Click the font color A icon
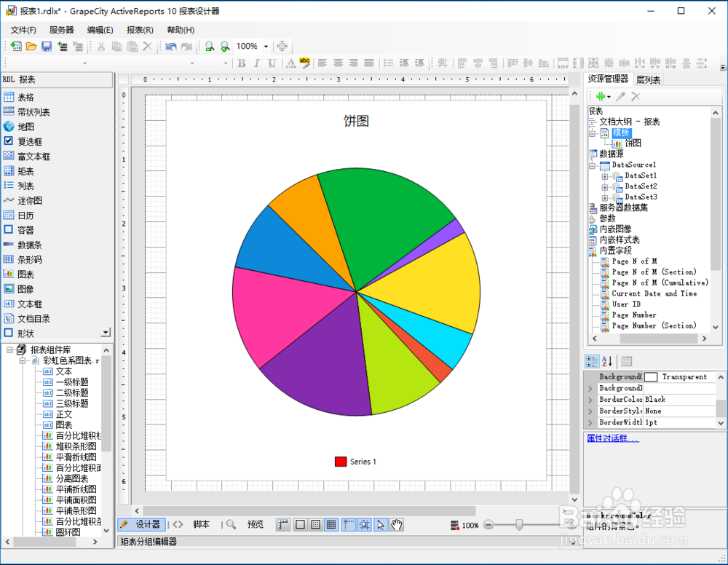 tap(290, 63)
